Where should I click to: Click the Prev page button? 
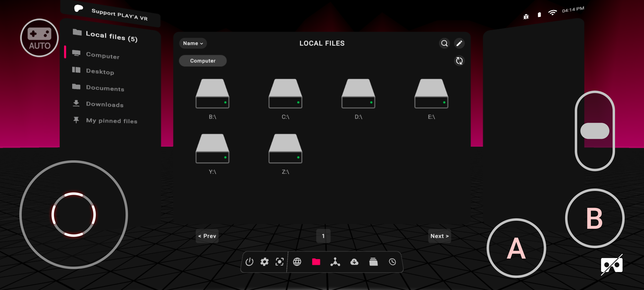pos(207,236)
